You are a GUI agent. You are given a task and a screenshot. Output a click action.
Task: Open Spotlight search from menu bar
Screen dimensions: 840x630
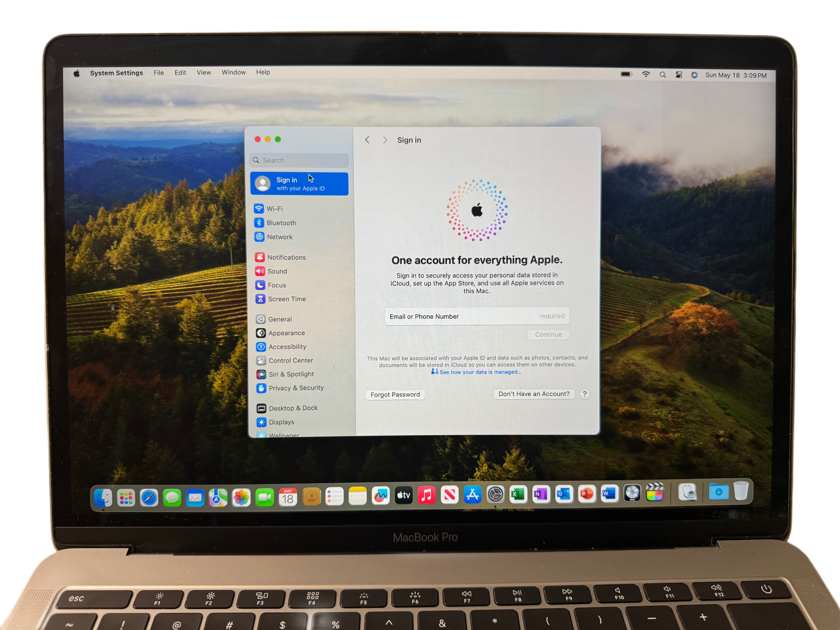[x=662, y=75]
